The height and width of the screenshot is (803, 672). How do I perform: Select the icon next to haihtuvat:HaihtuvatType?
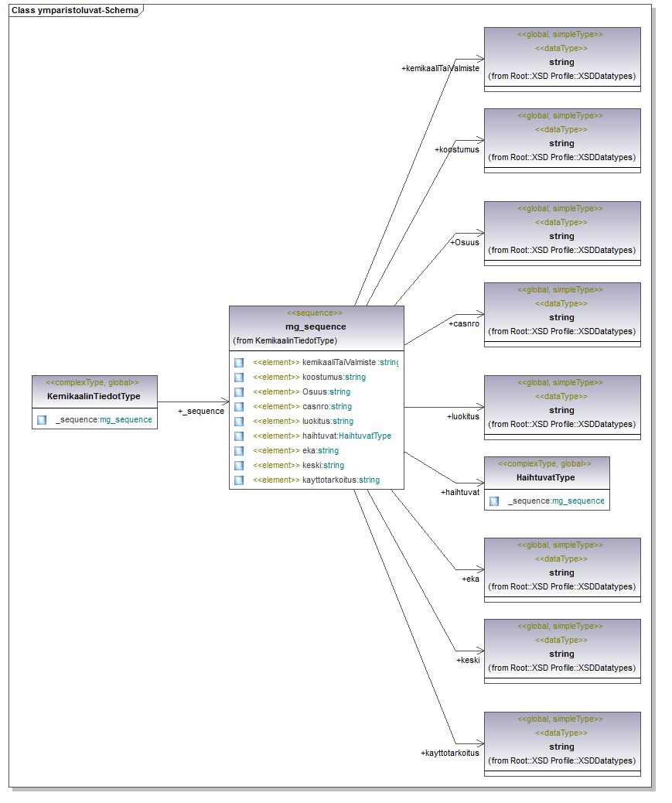[239, 436]
